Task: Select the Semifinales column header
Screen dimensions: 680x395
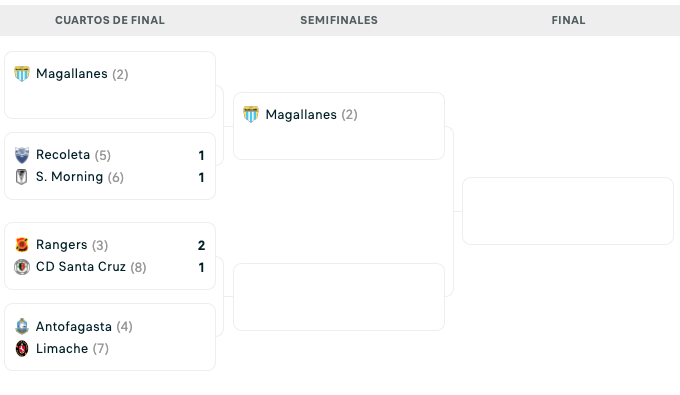Action: coord(339,20)
